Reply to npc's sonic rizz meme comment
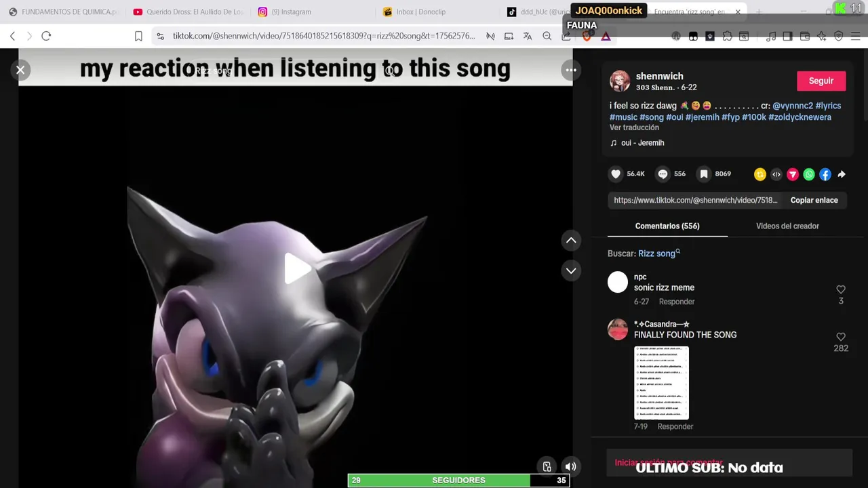The width and height of the screenshot is (868, 488). [x=676, y=302]
